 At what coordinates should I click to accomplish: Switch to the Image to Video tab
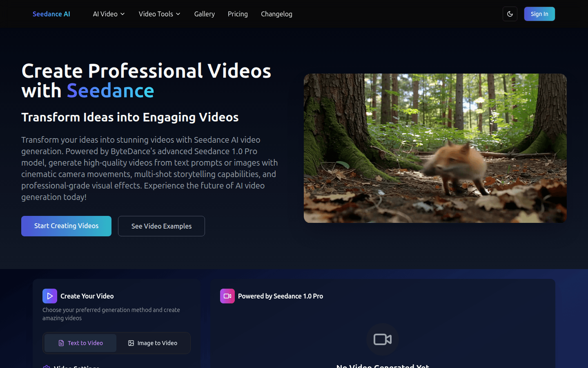pos(153,343)
